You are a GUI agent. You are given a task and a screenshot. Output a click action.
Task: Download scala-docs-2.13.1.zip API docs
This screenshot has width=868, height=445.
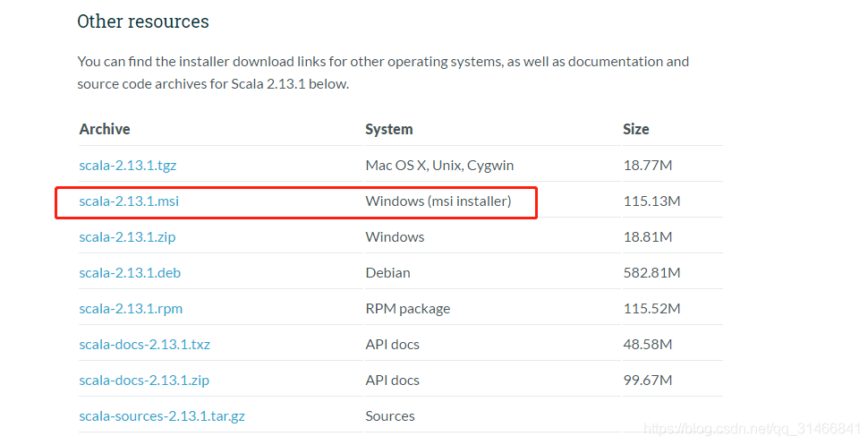pyautogui.click(x=144, y=381)
